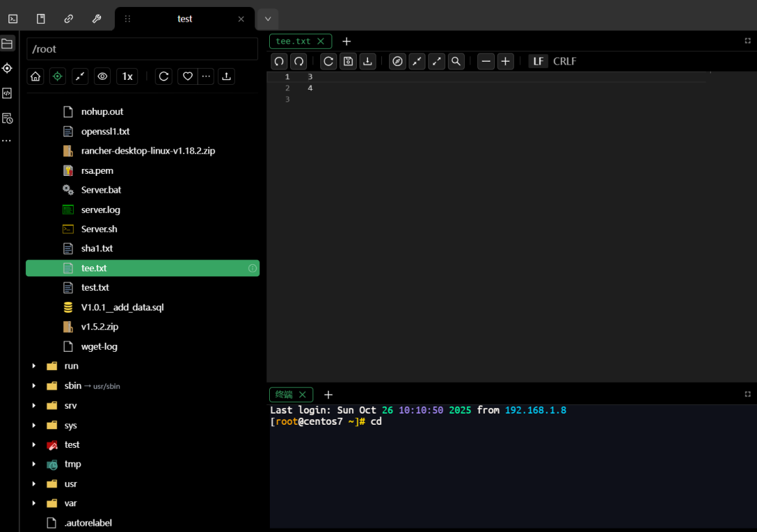
Task: Redo the edit in editor
Action: tap(299, 61)
